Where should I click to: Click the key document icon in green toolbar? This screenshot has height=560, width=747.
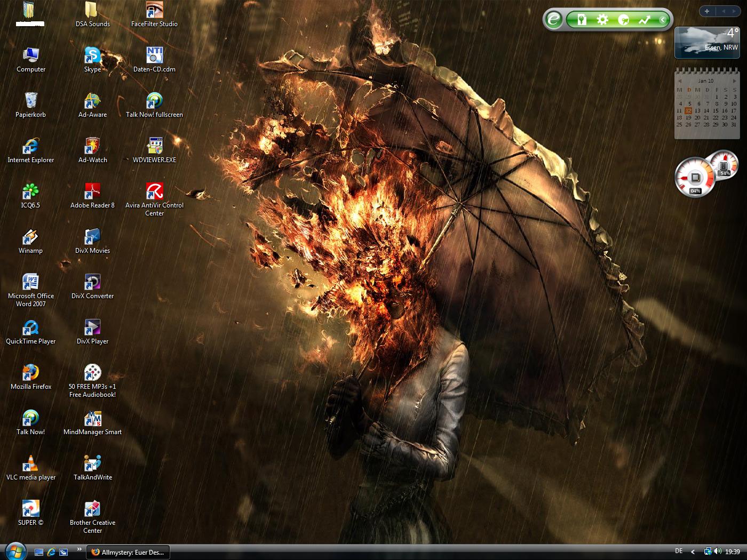[x=582, y=20]
